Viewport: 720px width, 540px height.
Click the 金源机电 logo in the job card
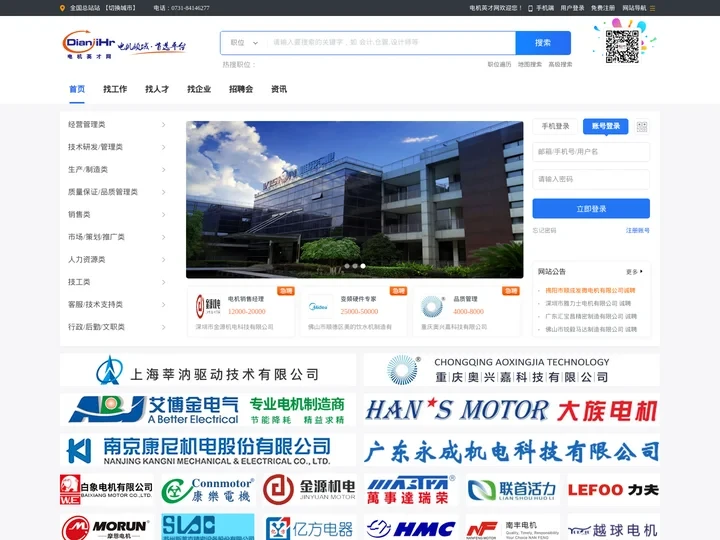[x=208, y=306]
